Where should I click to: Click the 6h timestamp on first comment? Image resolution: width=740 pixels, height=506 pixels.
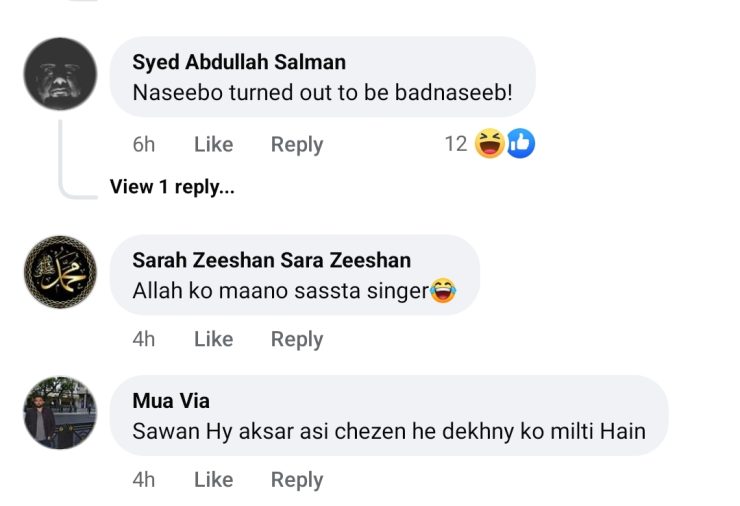point(144,145)
